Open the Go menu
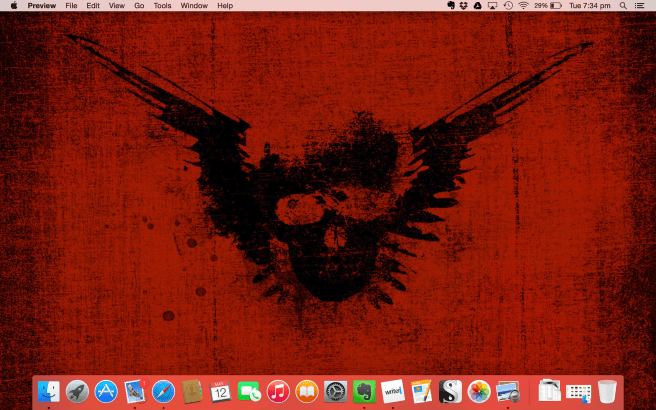Image resolution: width=656 pixels, height=410 pixels. 139,5
